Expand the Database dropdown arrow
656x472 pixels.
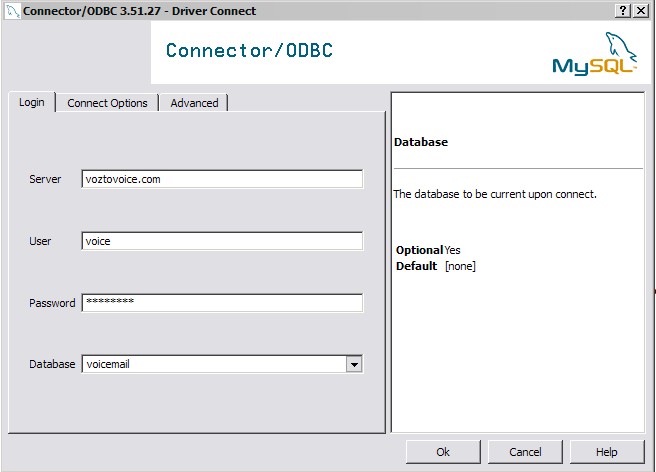[353, 365]
